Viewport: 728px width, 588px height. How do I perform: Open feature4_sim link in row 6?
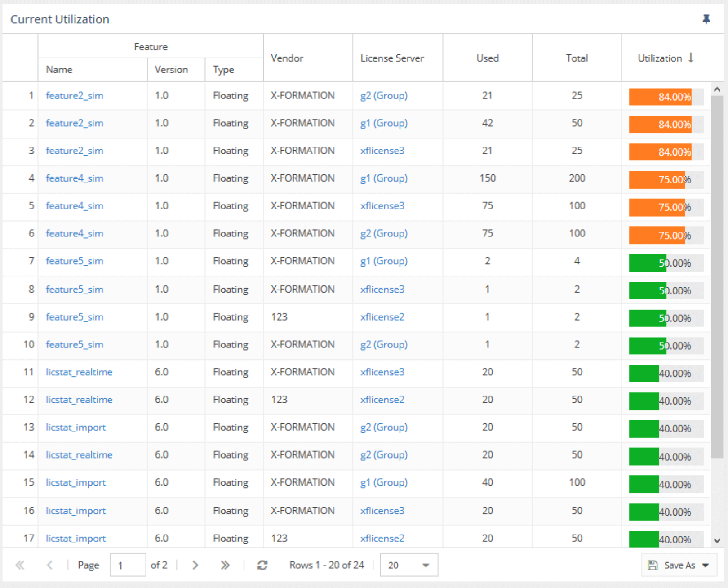pyautogui.click(x=75, y=233)
